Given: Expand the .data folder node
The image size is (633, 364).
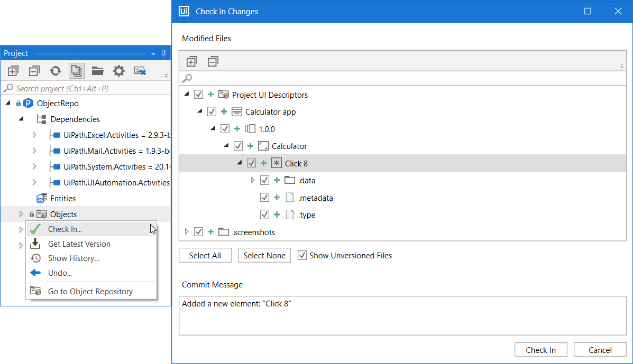Looking at the screenshot, I should coord(252,181).
